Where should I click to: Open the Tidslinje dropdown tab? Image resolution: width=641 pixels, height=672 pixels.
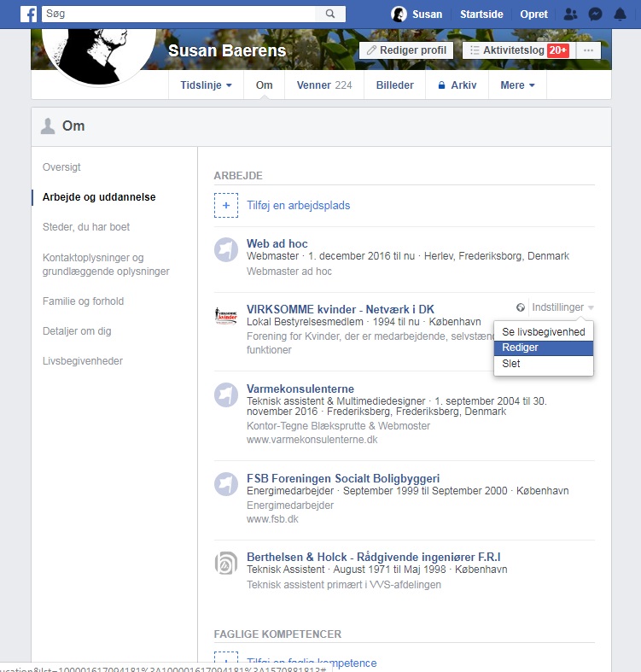pos(206,85)
